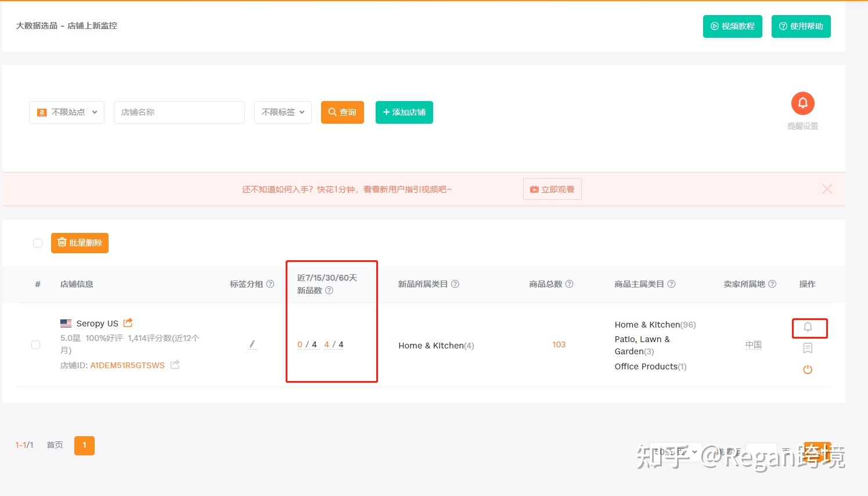Open the 使用帮助 help button

coord(801,26)
